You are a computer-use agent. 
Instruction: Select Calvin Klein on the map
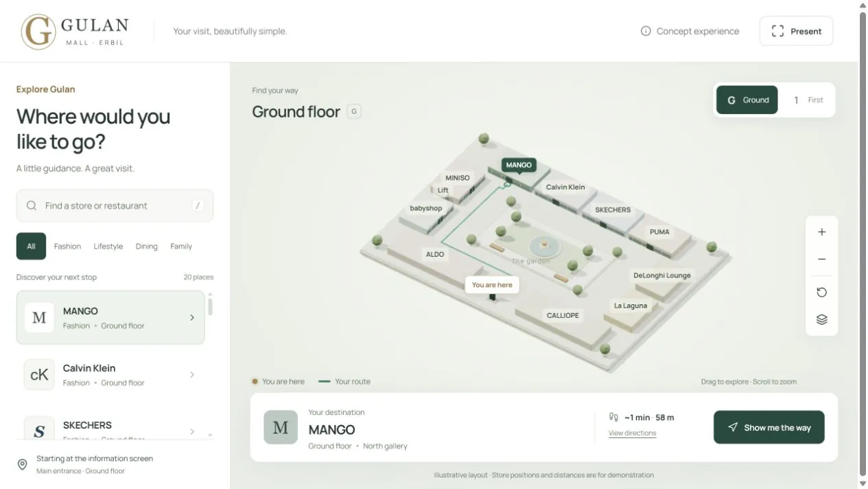coord(565,187)
